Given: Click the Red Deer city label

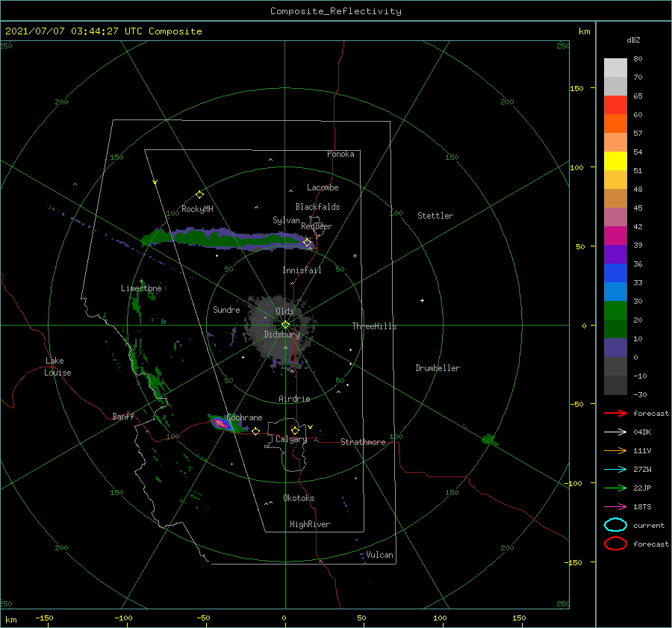Looking at the screenshot, I should [317, 226].
